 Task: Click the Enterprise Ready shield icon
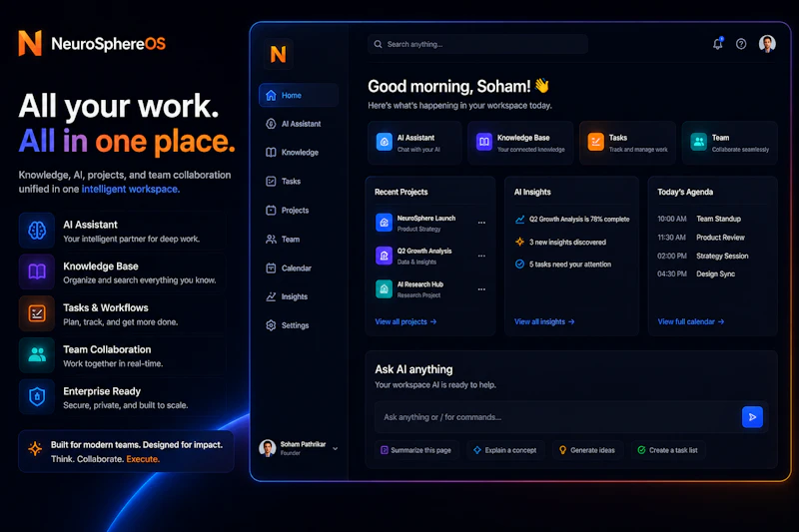(x=37, y=396)
